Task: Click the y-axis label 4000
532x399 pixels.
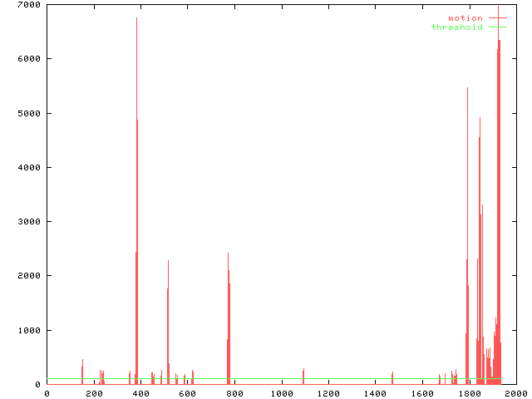Action: tap(30, 168)
